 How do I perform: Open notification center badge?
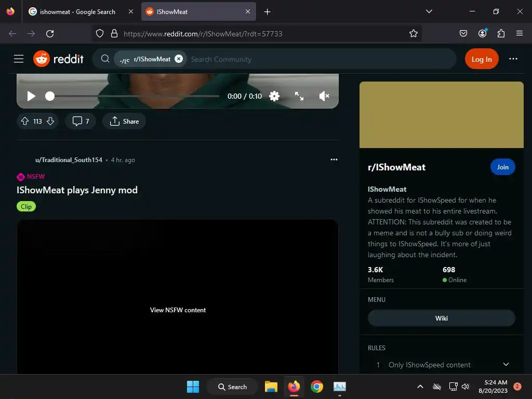click(517, 387)
